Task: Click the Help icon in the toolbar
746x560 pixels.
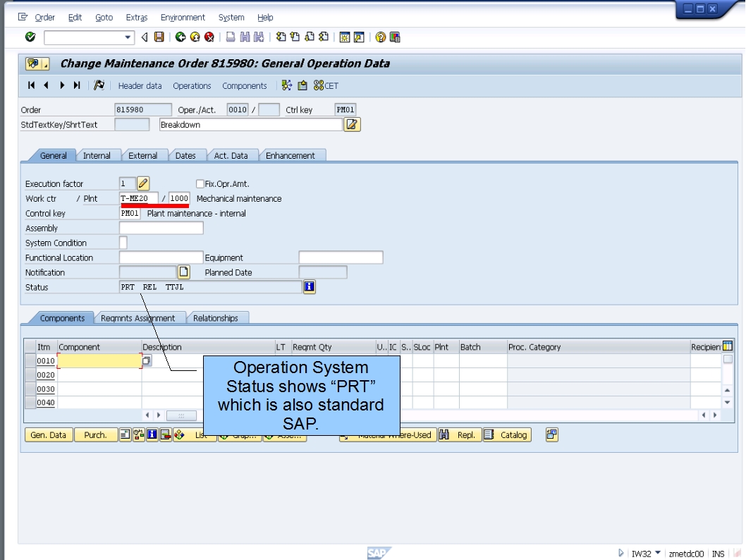Action: (x=379, y=37)
